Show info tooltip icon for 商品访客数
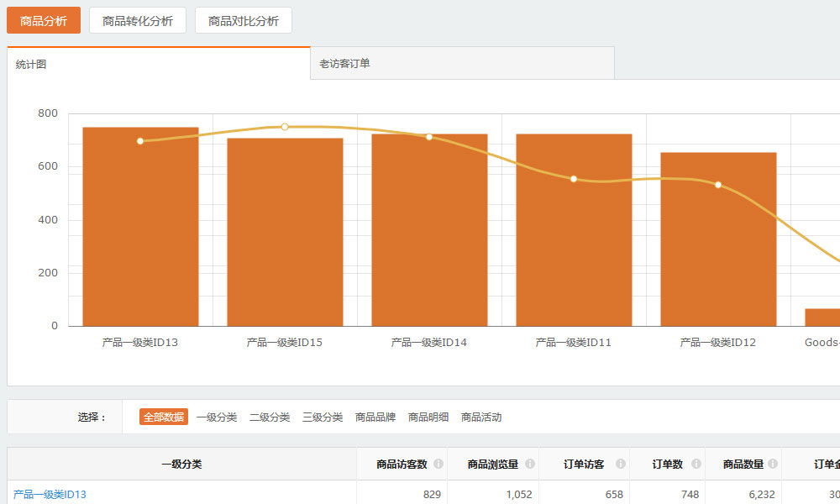This screenshot has width=840, height=504. click(x=438, y=464)
